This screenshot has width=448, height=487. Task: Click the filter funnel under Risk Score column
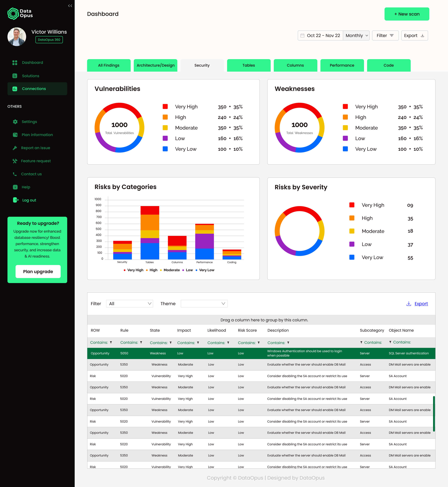pyautogui.click(x=259, y=343)
